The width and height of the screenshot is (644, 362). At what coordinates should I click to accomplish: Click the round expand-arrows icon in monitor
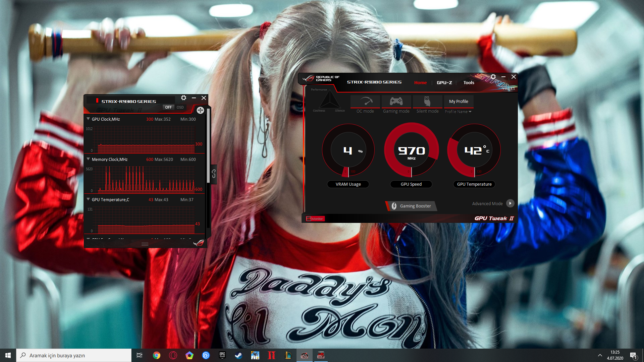(200, 110)
